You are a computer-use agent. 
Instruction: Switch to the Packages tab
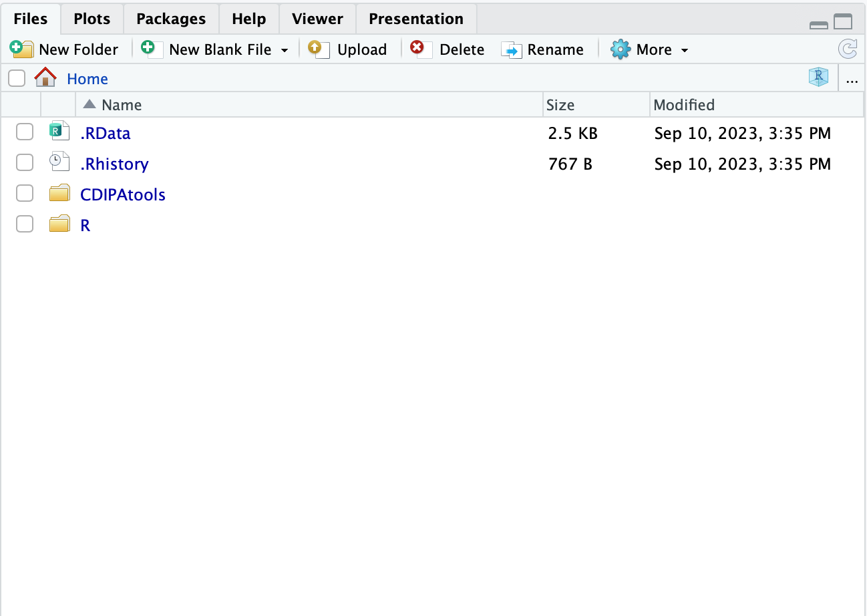click(x=171, y=19)
